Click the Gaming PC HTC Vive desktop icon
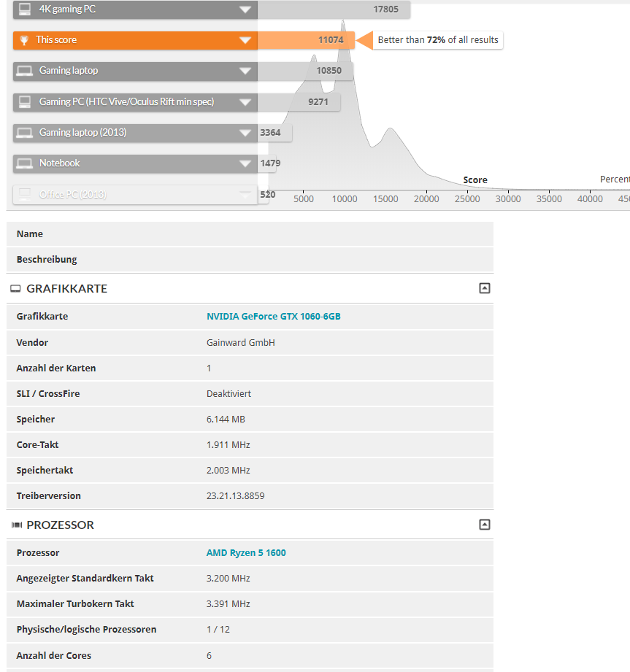630x672 pixels. [x=24, y=102]
